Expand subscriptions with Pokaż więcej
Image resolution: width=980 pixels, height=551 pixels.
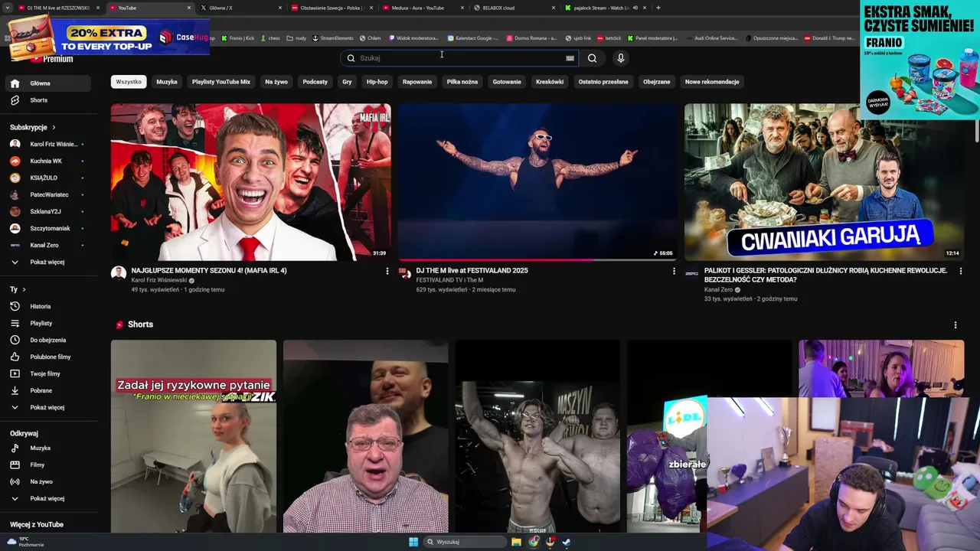[x=49, y=262]
